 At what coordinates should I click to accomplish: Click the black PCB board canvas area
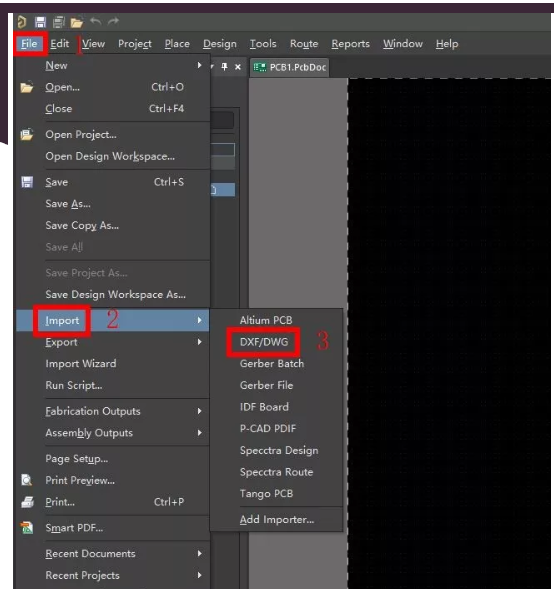pyautogui.click(x=449, y=334)
